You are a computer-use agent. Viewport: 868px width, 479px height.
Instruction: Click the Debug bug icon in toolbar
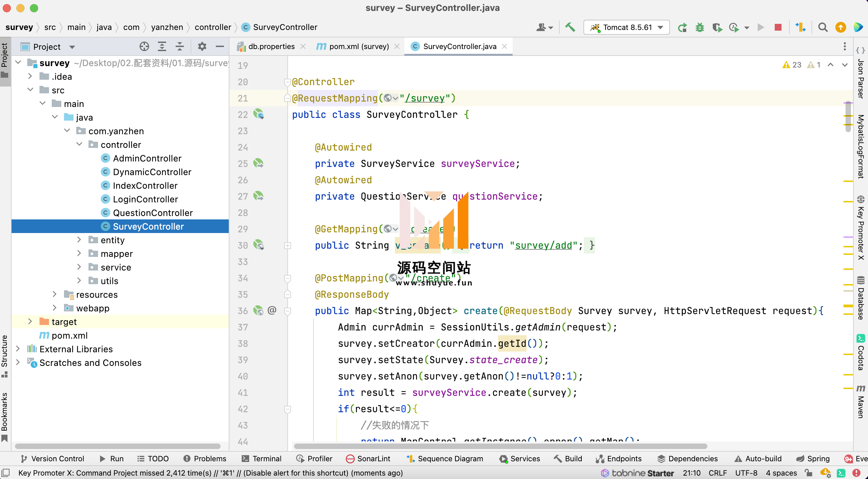click(x=700, y=27)
